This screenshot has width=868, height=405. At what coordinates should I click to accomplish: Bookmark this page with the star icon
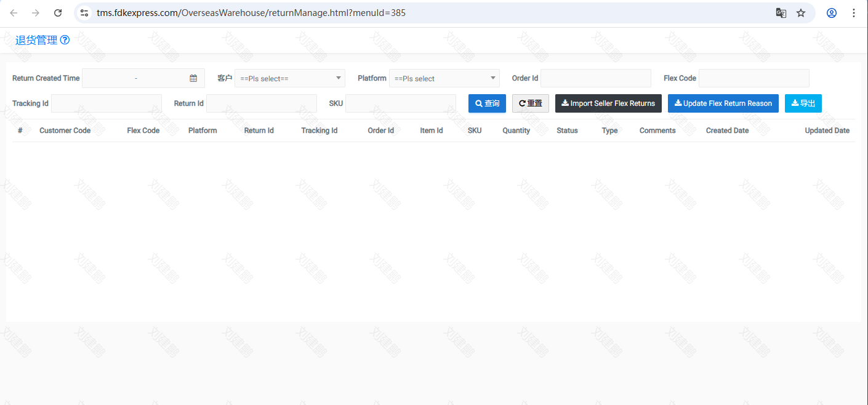click(801, 13)
